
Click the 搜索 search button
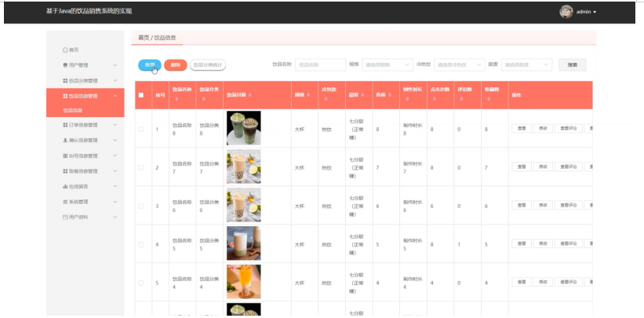pyautogui.click(x=572, y=65)
